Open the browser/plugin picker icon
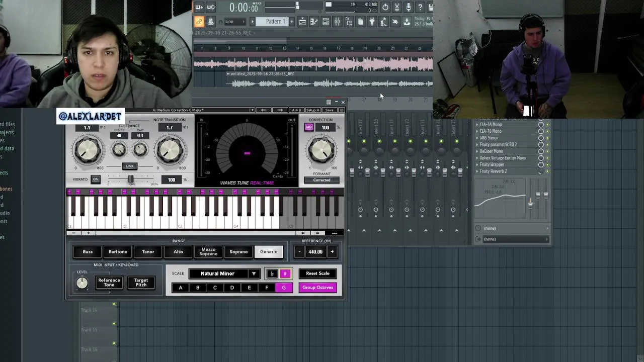Viewport: 644px width, 362px height. coord(349,22)
